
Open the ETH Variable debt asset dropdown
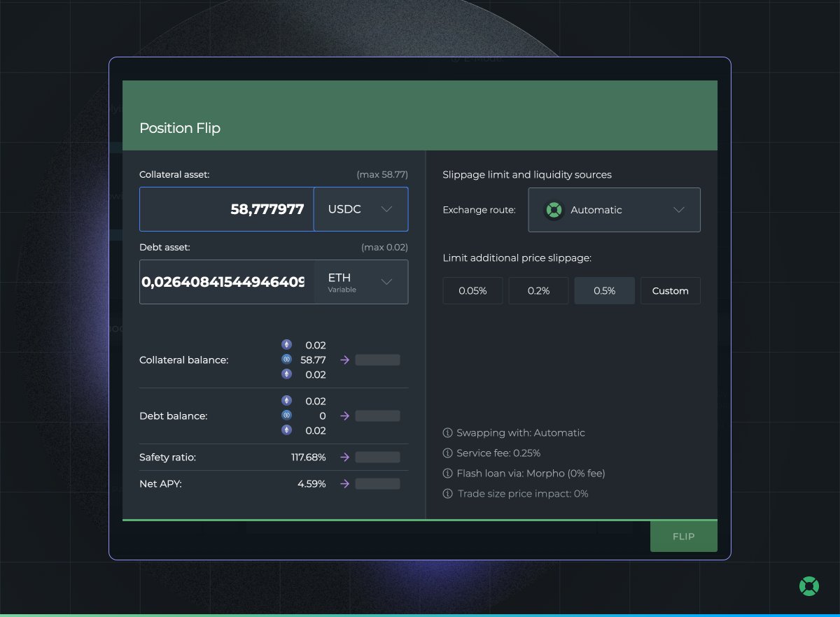pyautogui.click(x=360, y=282)
